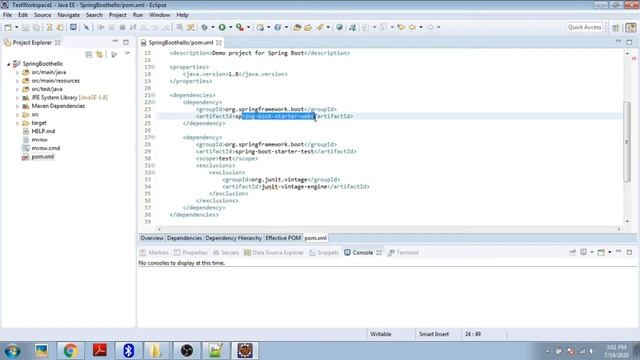Viewport: 640px width, 360px height.
Task: Click the Open Perspective icon
Action: [x=616, y=27]
